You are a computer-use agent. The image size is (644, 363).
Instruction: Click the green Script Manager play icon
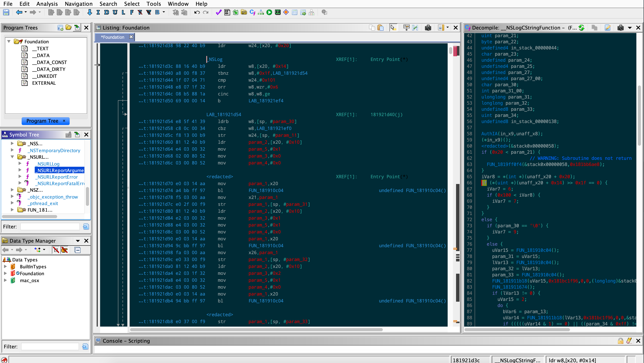269,12
